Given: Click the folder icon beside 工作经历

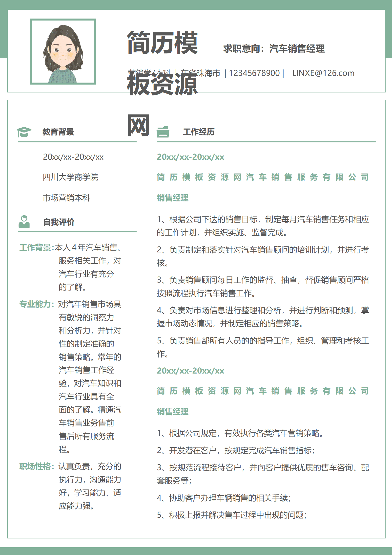Looking at the screenshot, I should tap(163, 132).
